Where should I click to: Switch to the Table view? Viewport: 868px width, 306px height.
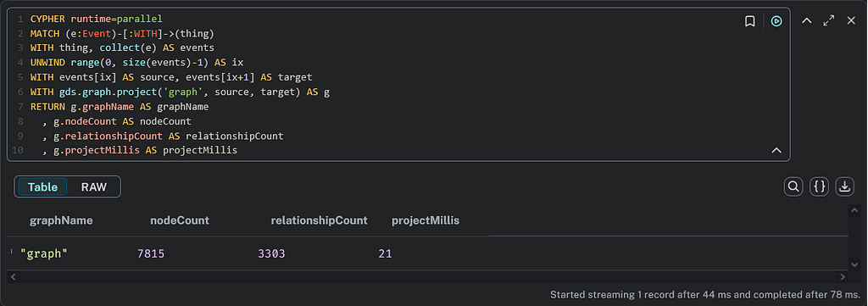42,187
